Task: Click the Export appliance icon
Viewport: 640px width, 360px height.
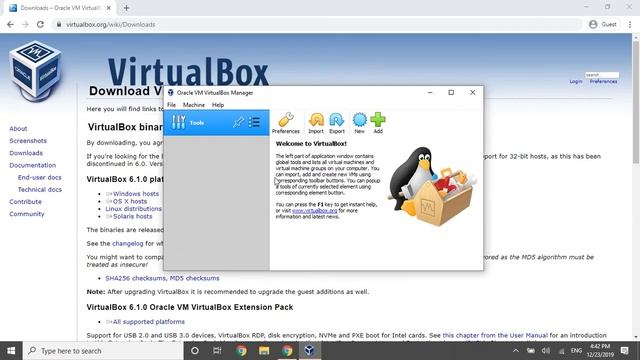Action: pos(337,123)
